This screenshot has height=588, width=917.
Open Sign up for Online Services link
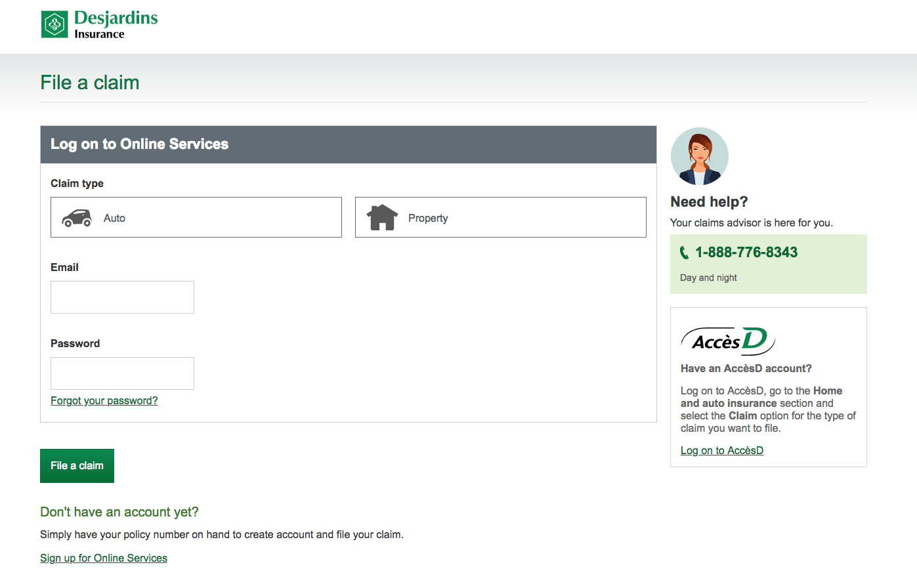point(104,558)
